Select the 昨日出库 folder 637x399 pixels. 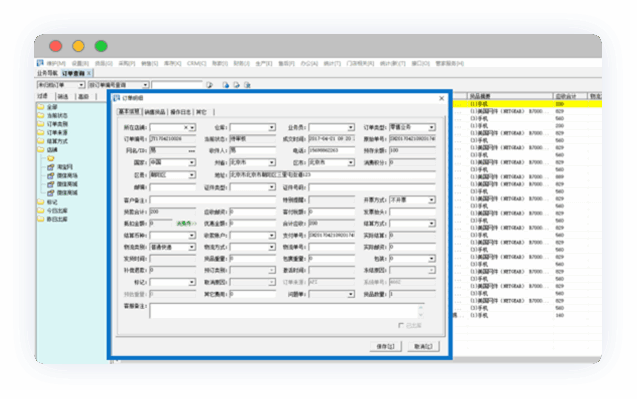pyautogui.click(x=57, y=219)
